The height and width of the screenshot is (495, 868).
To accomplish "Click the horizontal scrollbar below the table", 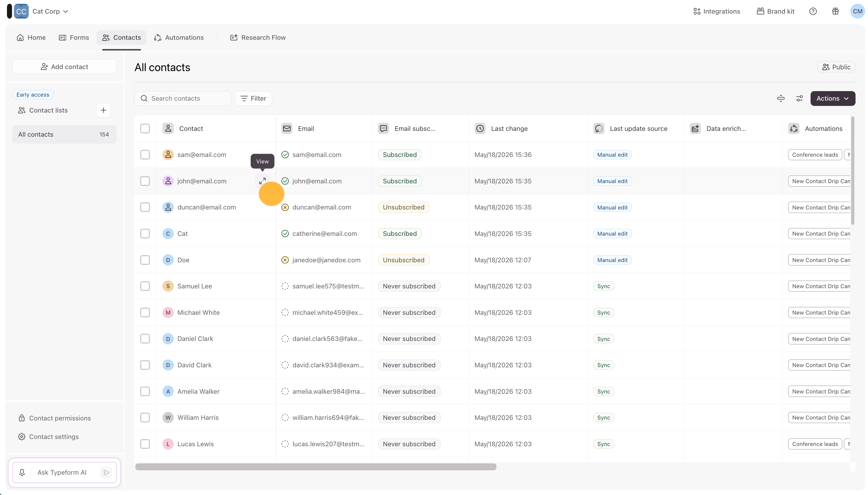I will (x=316, y=467).
